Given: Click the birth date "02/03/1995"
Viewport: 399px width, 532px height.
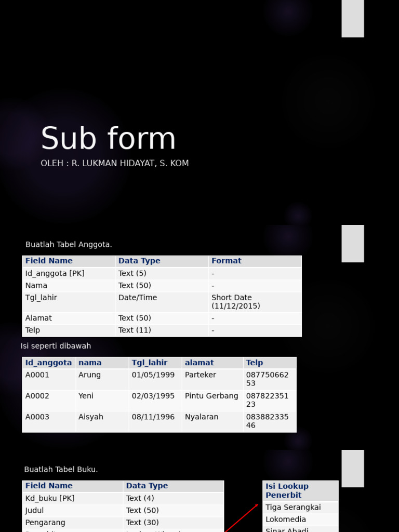Looking at the screenshot, I should (153, 396).
